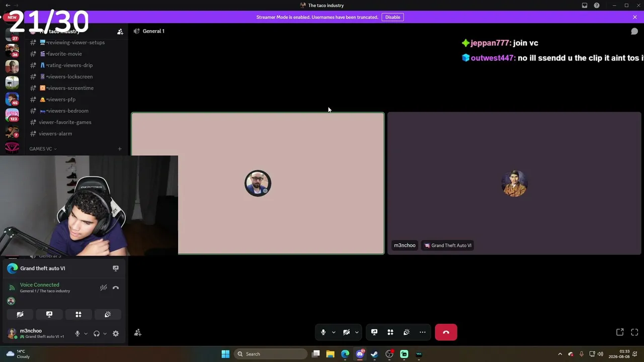The width and height of the screenshot is (644, 362).
Task: Toggle camera button in the voice panel
Action: [20, 314]
